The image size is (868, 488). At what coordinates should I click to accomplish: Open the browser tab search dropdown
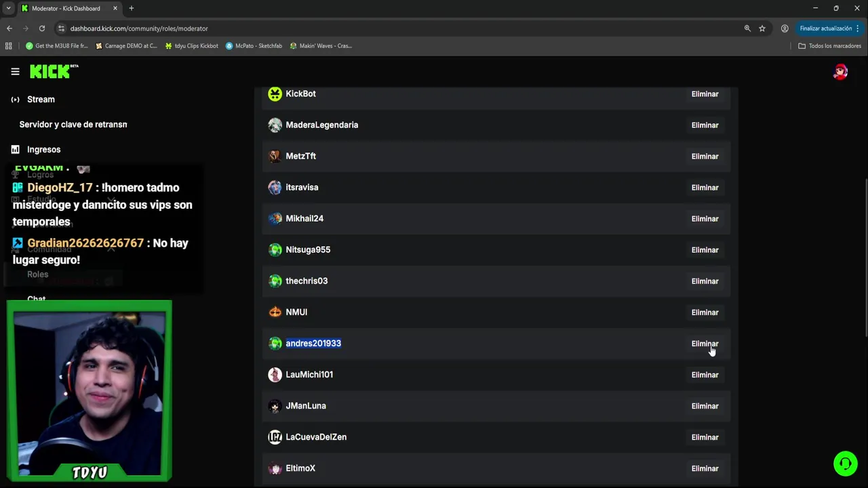point(8,8)
